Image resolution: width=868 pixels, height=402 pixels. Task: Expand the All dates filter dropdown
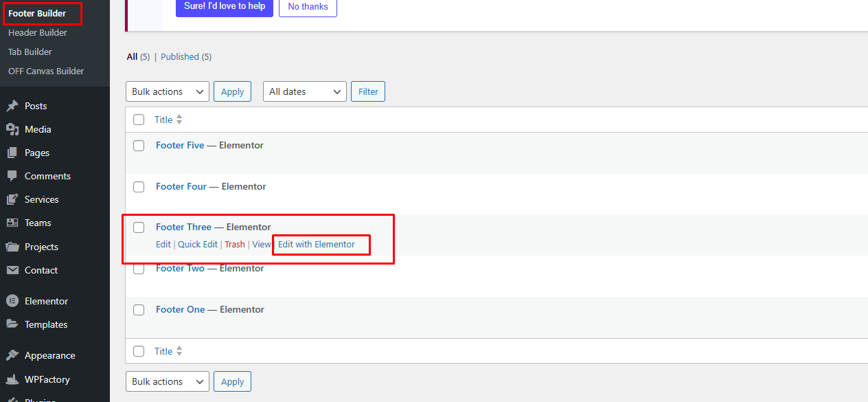click(x=304, y=91)
